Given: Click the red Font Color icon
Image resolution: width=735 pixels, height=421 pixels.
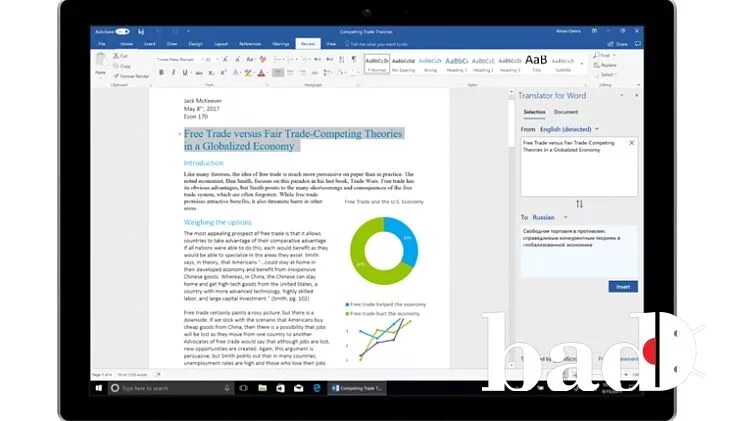Looking at the screenshot, I should coord(261,73).
